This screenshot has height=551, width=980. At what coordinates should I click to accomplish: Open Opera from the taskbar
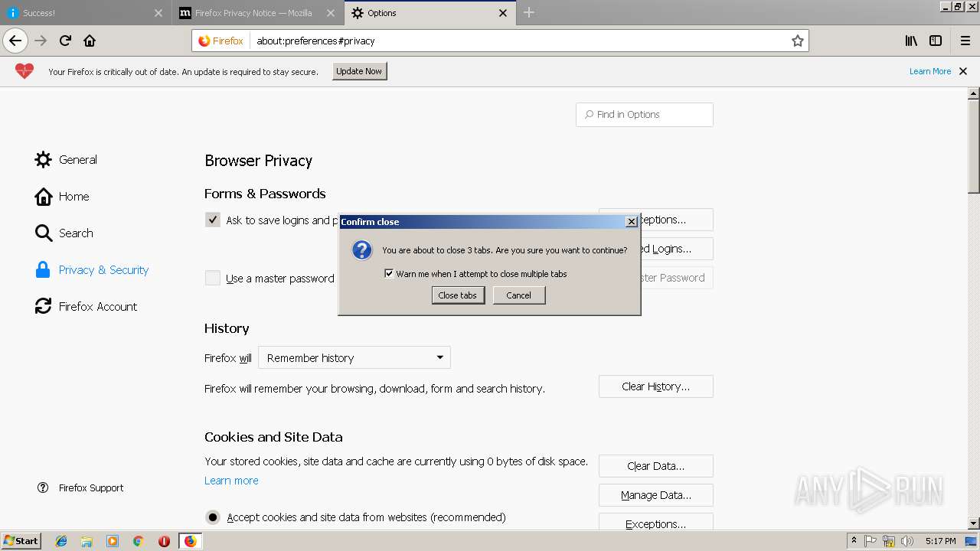164,541
